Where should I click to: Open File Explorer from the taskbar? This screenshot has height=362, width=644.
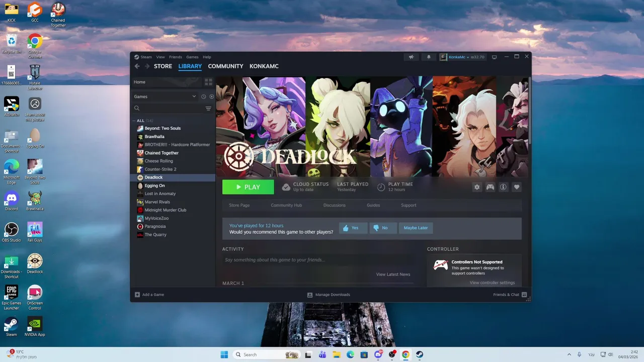(x=336, y=354)
